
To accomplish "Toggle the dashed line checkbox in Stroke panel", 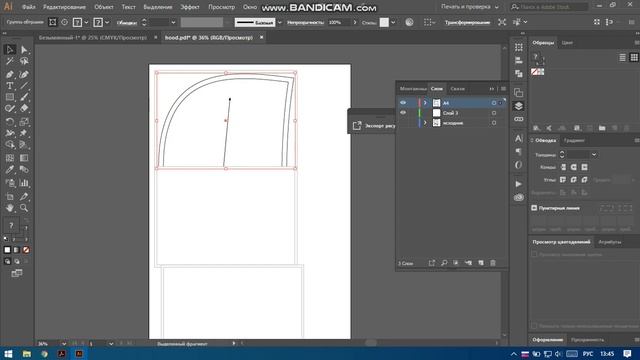I will 534,208.
